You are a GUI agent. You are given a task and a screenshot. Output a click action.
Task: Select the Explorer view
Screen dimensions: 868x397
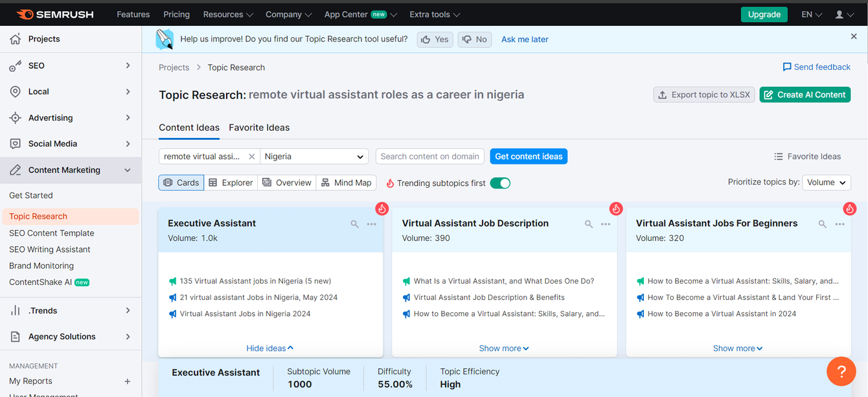[231, 183]
